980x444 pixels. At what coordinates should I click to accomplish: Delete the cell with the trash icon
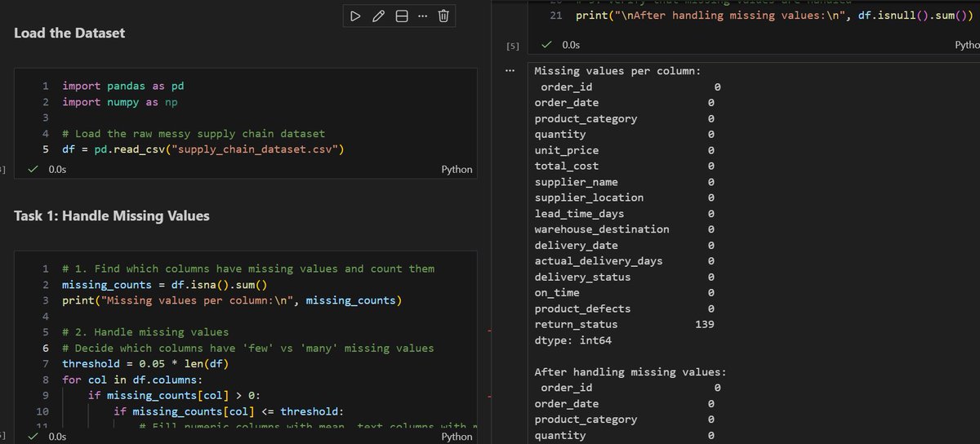443,16
